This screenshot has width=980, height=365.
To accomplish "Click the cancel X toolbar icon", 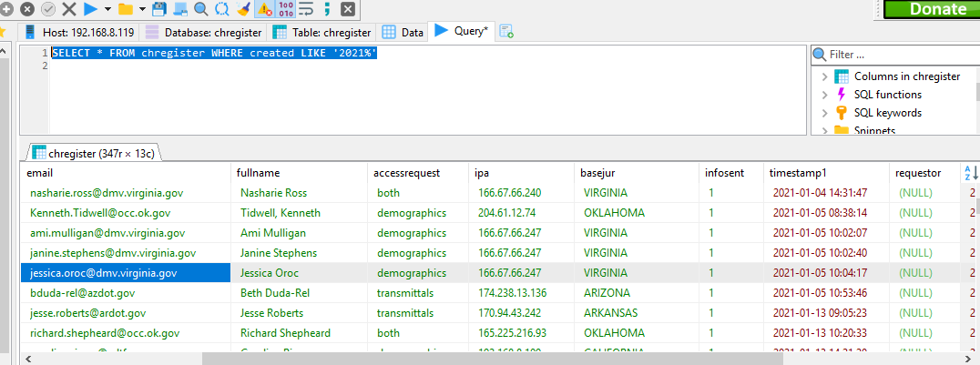I will [x=68, y=9].
